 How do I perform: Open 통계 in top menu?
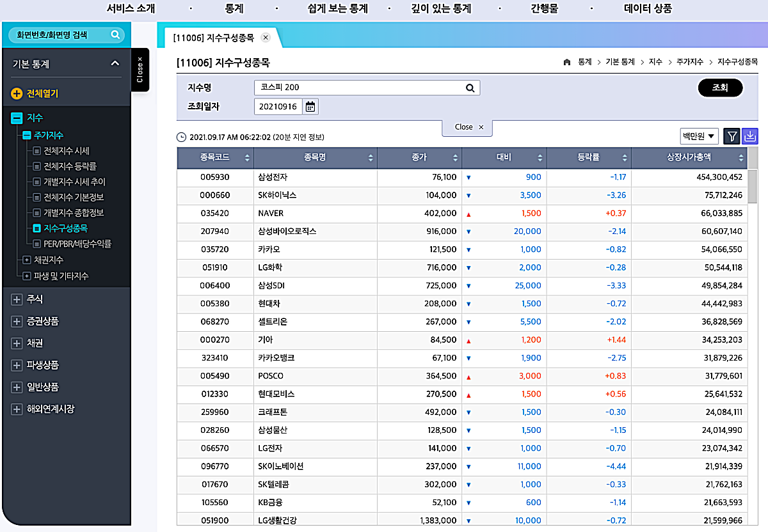pyautogui.click(x=234, y=9)
